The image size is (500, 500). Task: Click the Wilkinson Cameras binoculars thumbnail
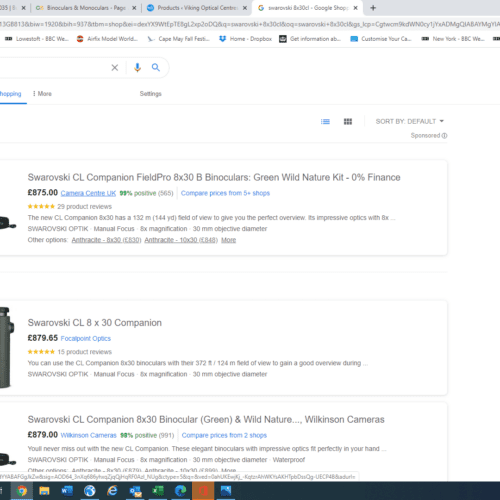pos(8,459)
